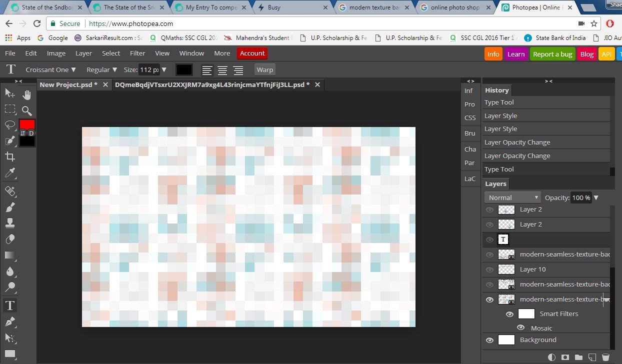The image size is (622, 364).
Task: Select the Move tool
Action: click(x=10, y=93)
